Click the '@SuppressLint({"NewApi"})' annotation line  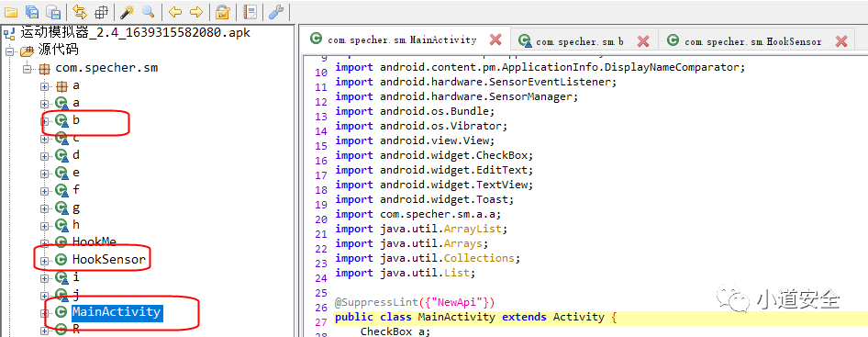(415, 303)
